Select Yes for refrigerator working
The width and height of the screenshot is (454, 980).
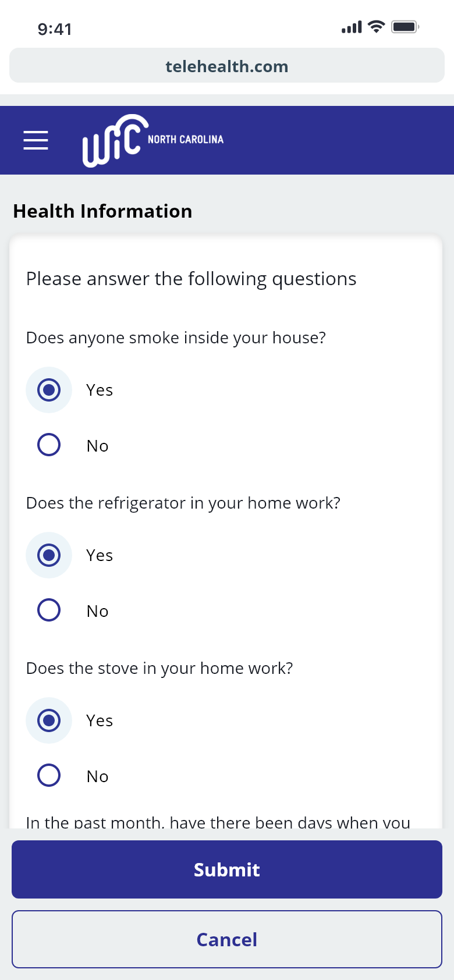[49, 555]
